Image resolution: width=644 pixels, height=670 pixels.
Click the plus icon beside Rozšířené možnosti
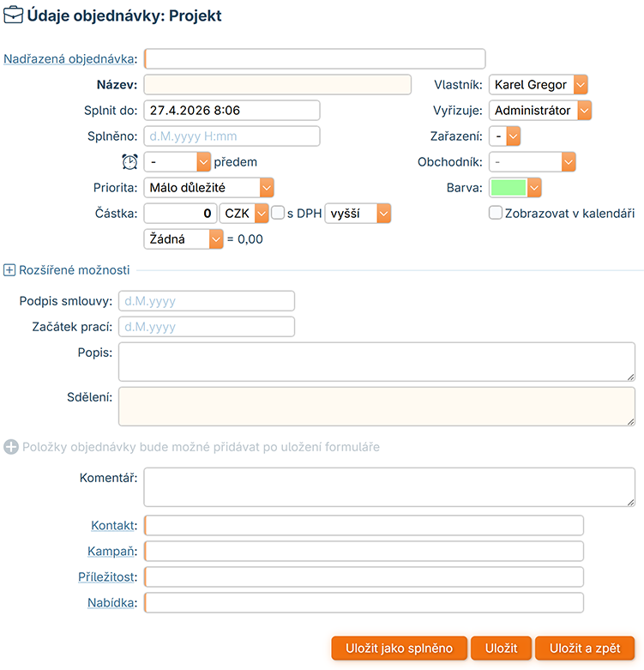click(x=10, y=270)
